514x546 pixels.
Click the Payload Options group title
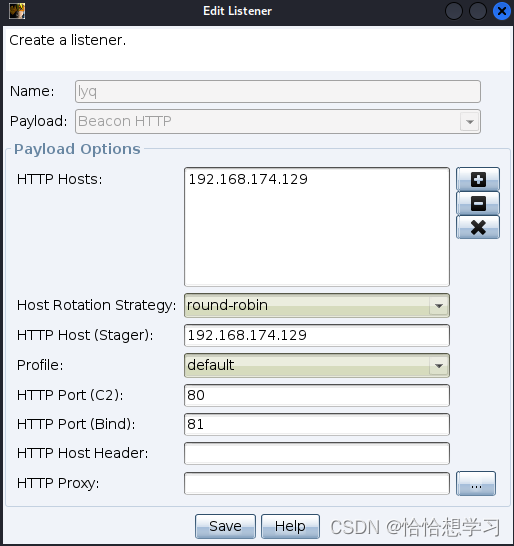point(77,149)
